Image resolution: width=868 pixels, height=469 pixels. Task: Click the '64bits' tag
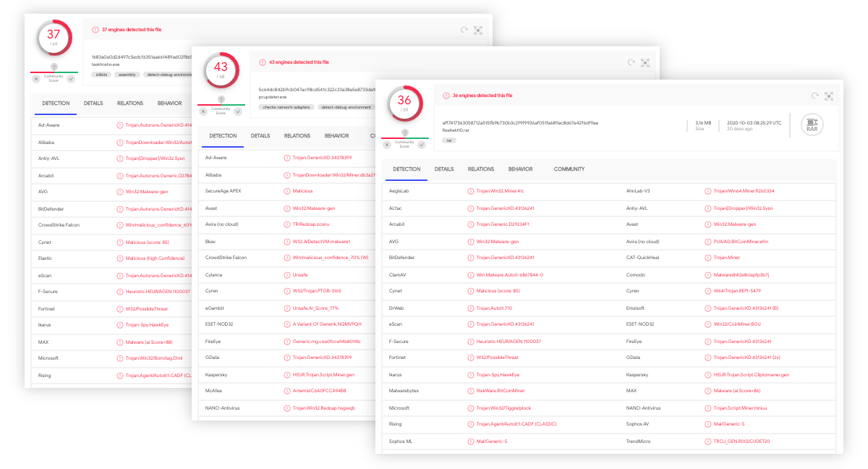[102, 74]
